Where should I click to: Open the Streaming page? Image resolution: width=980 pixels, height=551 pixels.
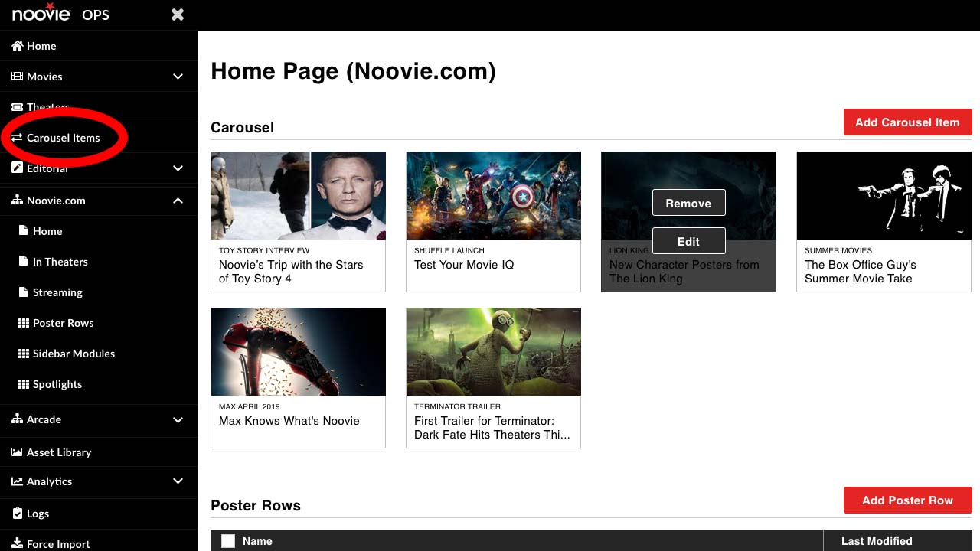click(57, 292)
